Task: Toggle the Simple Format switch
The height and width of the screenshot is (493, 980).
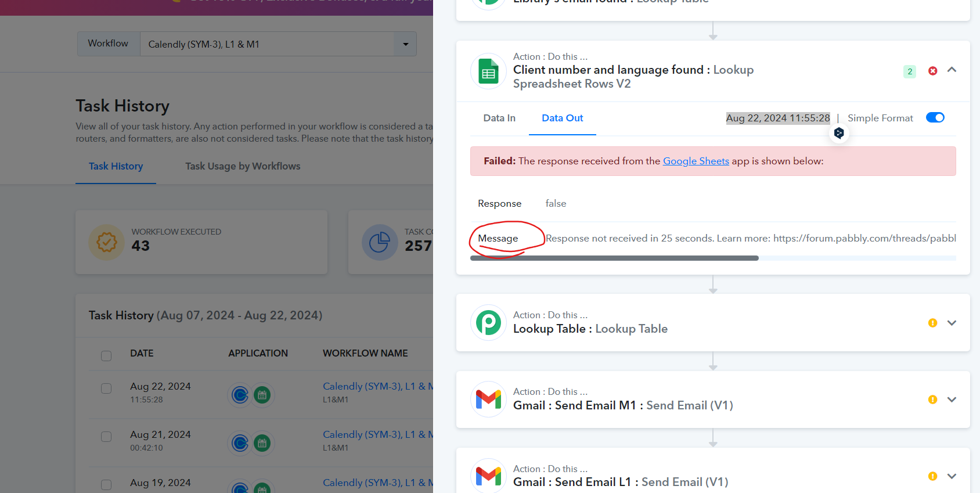Action: pyautogui.click(x=935, y=118)
